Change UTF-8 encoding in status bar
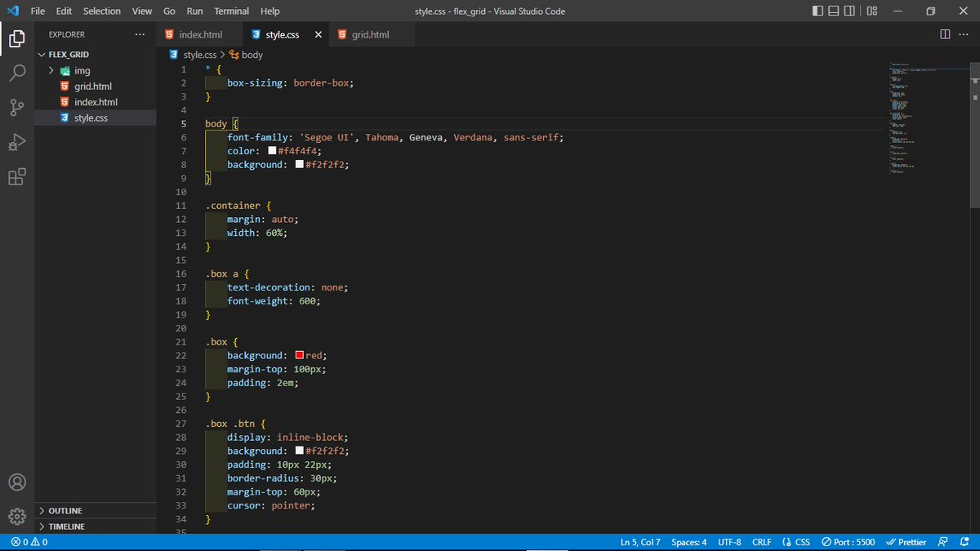The image size is (980, 551). (x=729, y=542)
